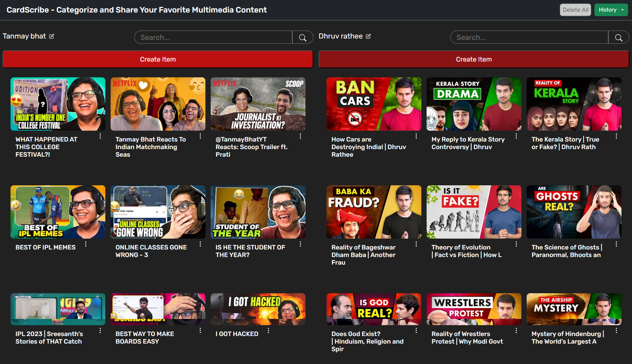Open the Student of the Year thumbnail
Image resolution: width=632 pixels, height=364 pixels.
coord(258,212)
